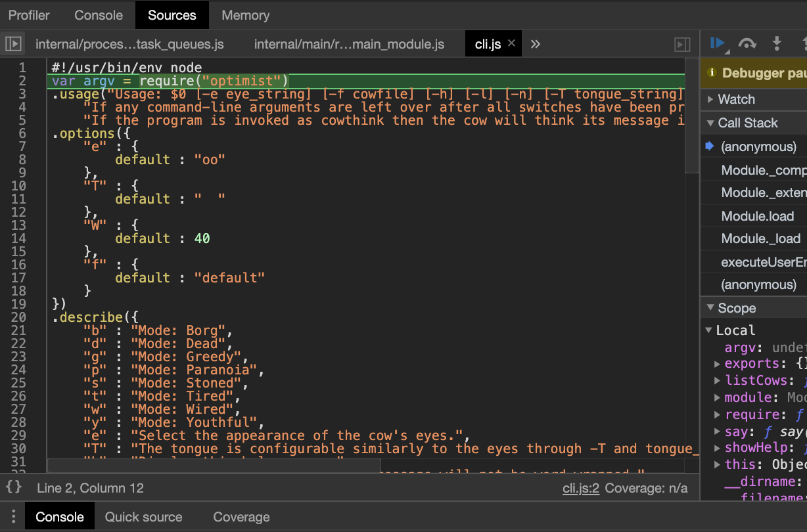Expand the listCows variable
Screen dimensions: 807x532
[718, 381]
